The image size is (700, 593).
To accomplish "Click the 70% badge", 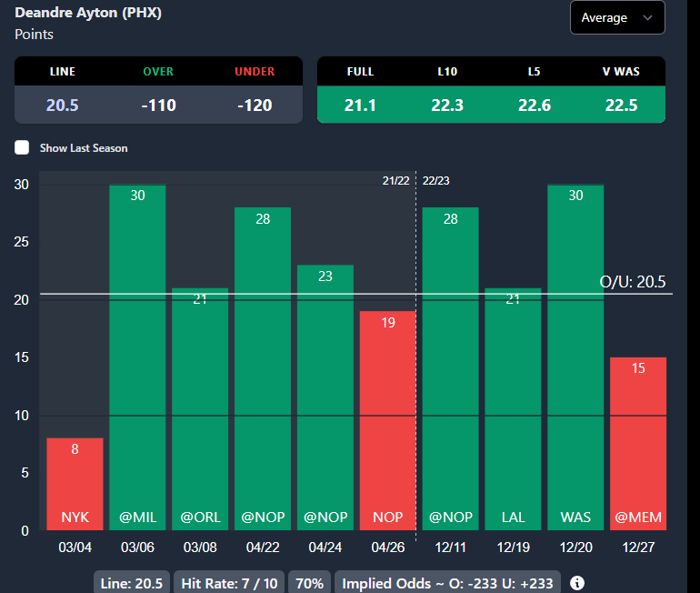I will click(309, 583).
